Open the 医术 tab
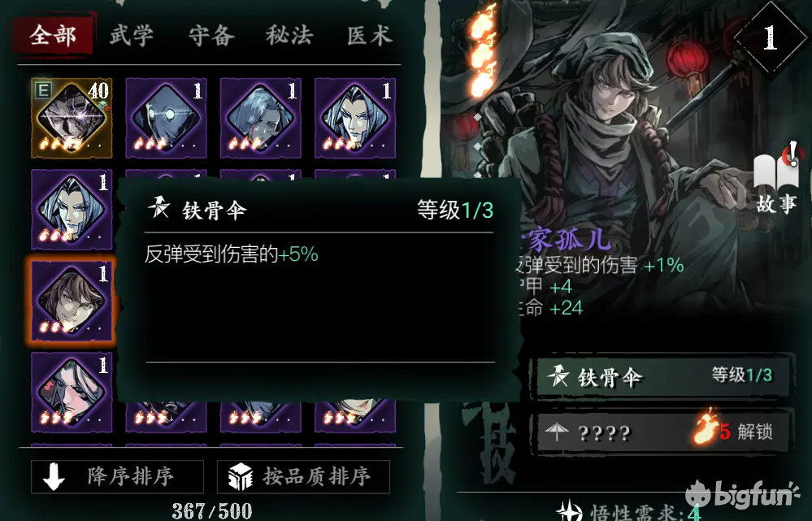Viewport: 812px width, 521px height. [369, 36]
